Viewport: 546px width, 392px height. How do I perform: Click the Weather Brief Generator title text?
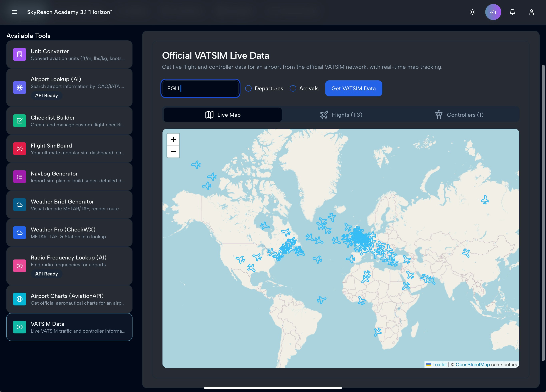(x=62, y=201)
